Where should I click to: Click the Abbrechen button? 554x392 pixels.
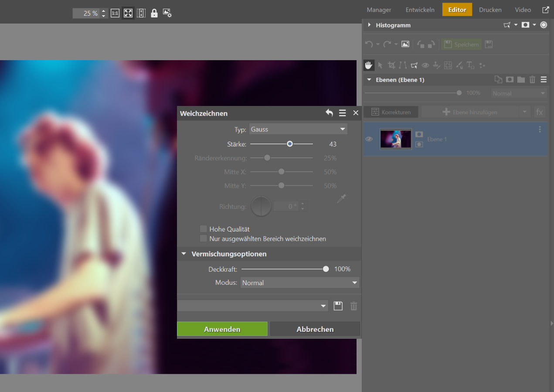[x=315, y=329]
